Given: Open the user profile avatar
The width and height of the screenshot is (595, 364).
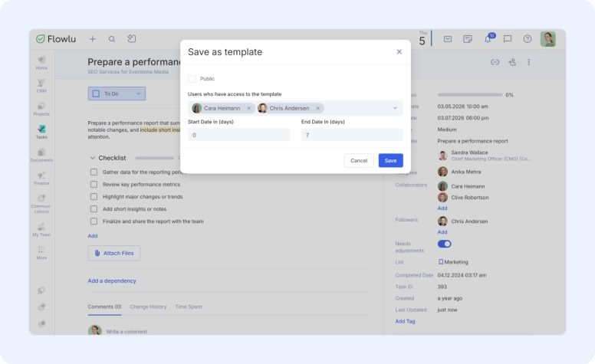Looking at the screenshot, I should click(x=548, y=39).
